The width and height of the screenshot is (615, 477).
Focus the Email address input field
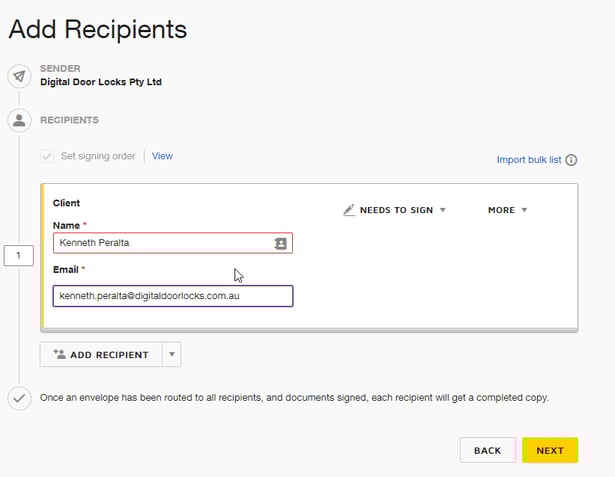[172, 296]
